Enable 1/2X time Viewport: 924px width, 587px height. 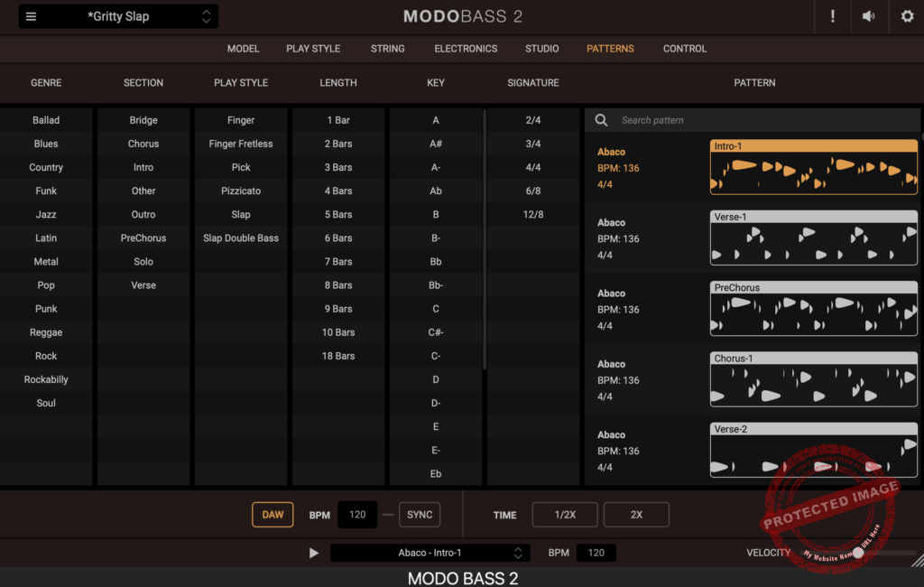point(565,515)
